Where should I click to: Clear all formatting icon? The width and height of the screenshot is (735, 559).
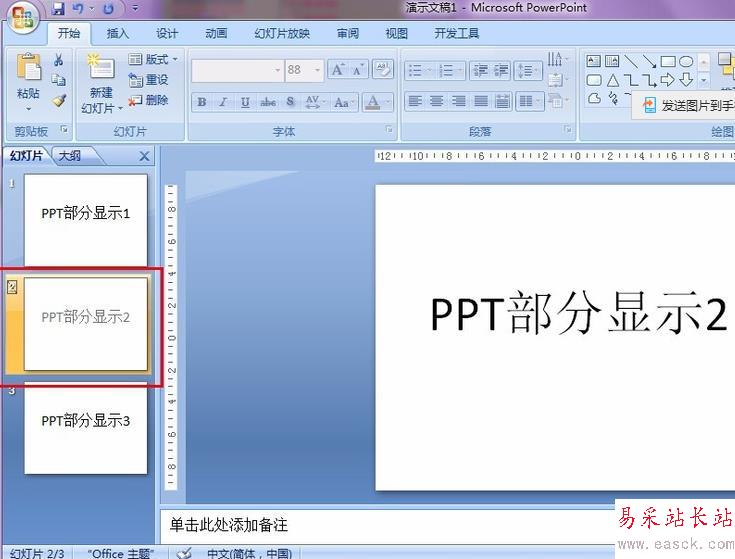(x=382, y=70)
